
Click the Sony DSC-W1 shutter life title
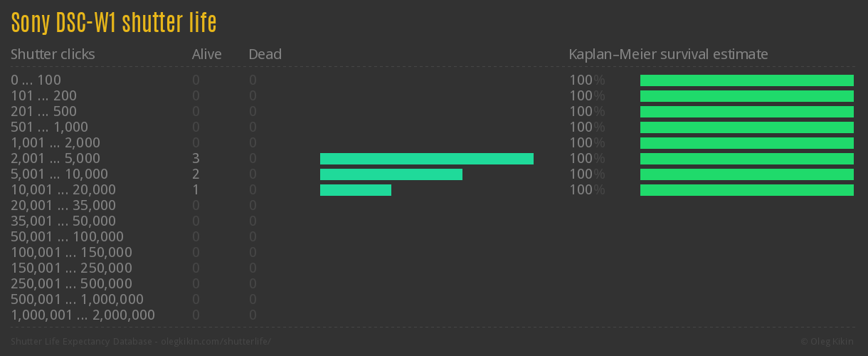114,23
